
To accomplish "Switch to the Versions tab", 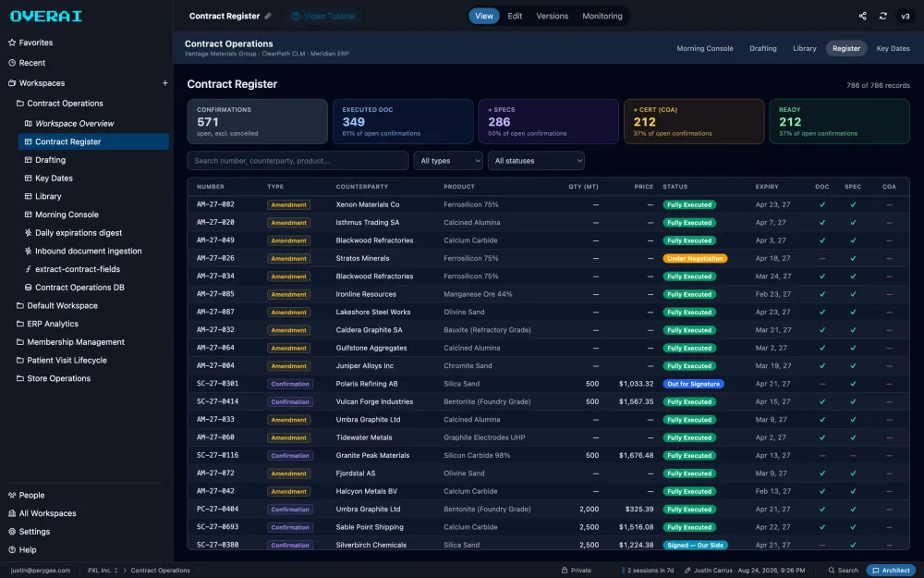I will coord(553,16).
